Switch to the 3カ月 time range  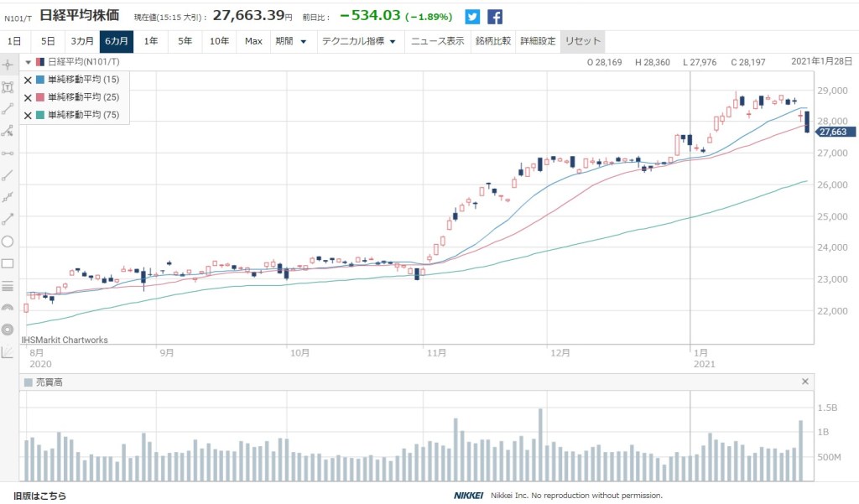click(x=82, y=41)
